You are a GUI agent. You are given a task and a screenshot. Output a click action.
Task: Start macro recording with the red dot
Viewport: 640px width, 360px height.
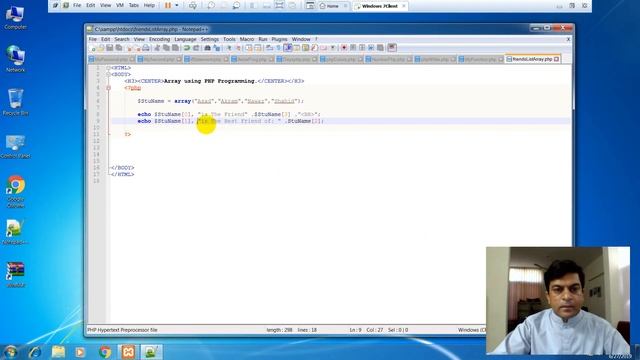344,48
